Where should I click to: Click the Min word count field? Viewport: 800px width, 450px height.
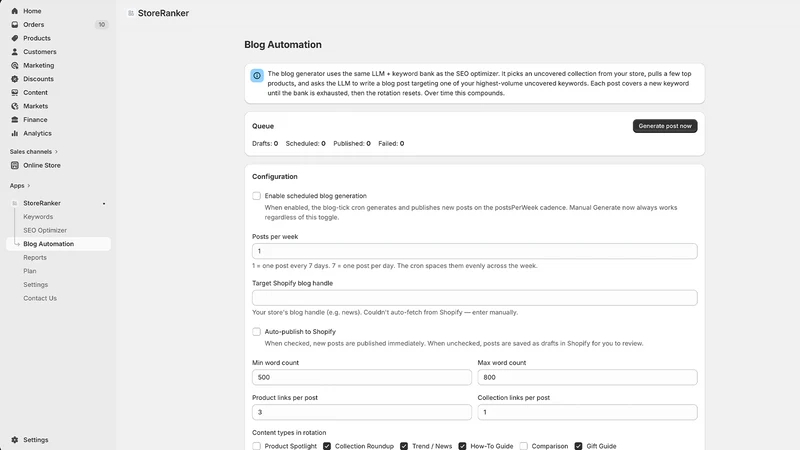[362, 378]
